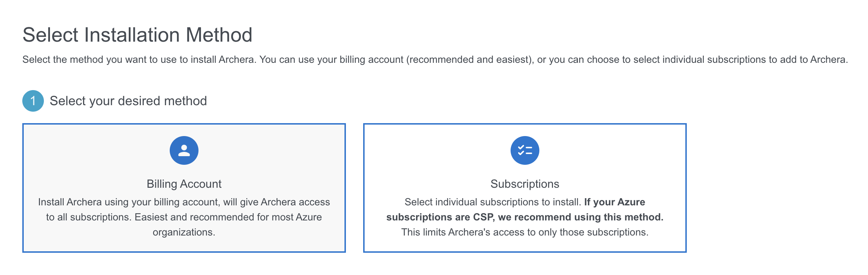Screen dimensions: 868x275
Task: Click "Select individual subscriptions to install." sentence
Action: (493, 202)
